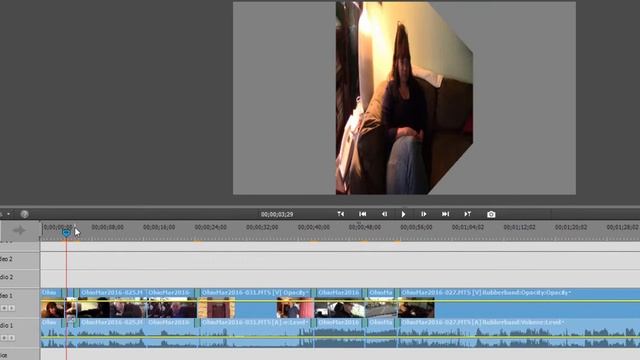Open help with the question mark icon
The image size is (640, 360).
(x=24, y=214)
